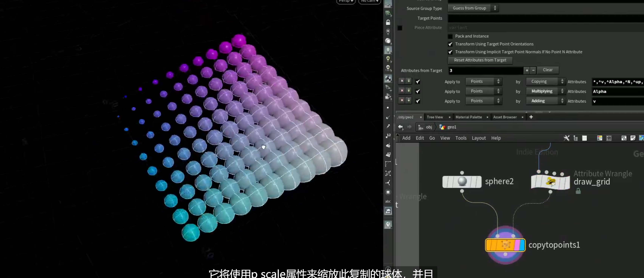Enable the Pack and Instance checkbox

pyautogui.click(x=450, y=36)
